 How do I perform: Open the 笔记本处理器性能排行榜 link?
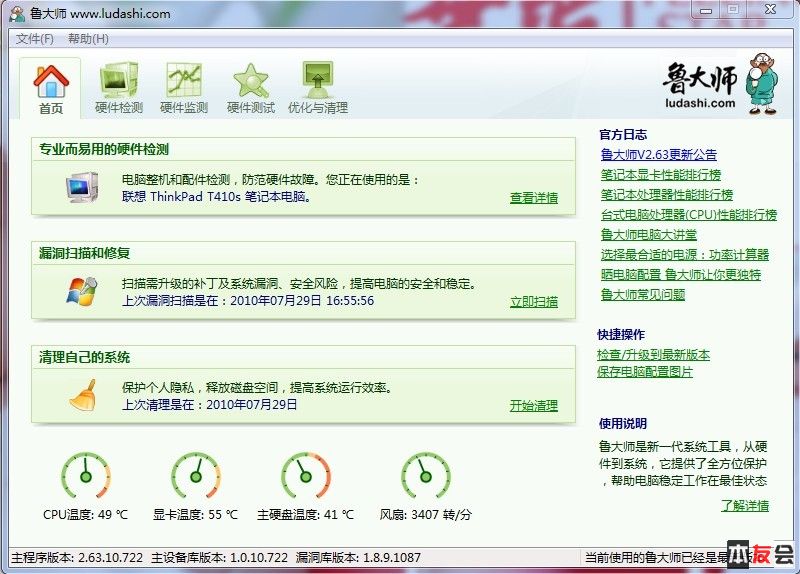click(x=667, y=195)
